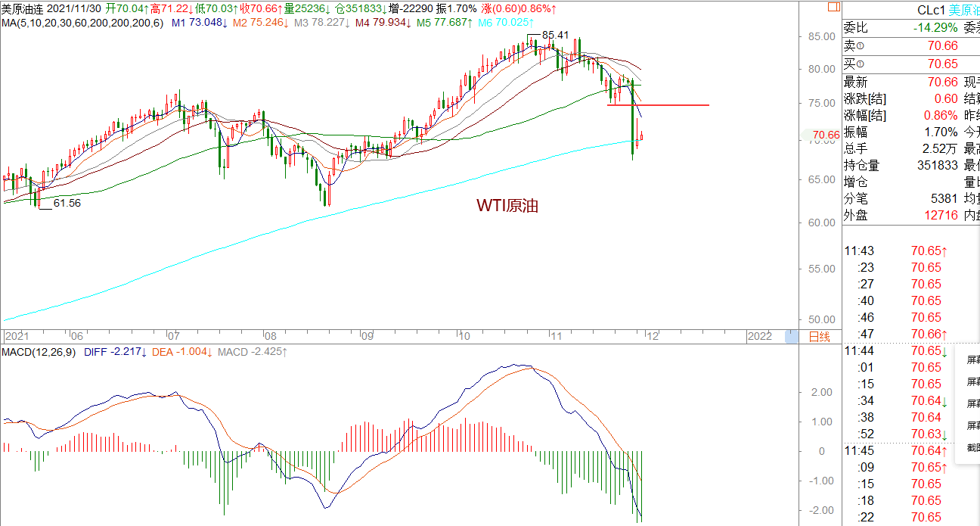This screenshot has height=526, width=980.
Task: Click the month 10 label on time axis
Action: (x=465, y=336)
